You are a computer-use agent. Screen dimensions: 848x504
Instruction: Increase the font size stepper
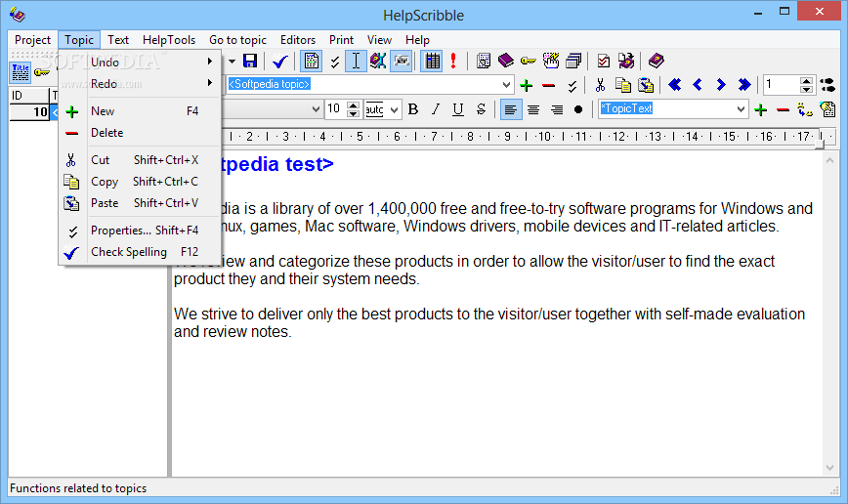(353, 105)
